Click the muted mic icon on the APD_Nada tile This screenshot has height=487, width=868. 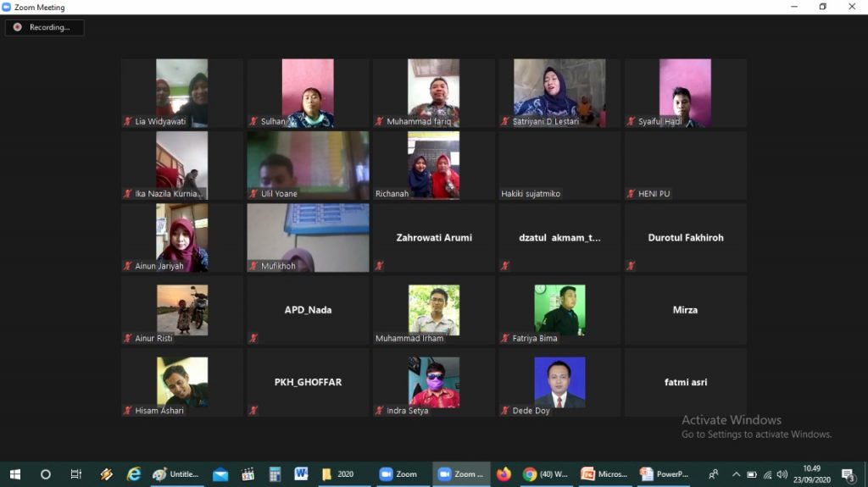253,339
